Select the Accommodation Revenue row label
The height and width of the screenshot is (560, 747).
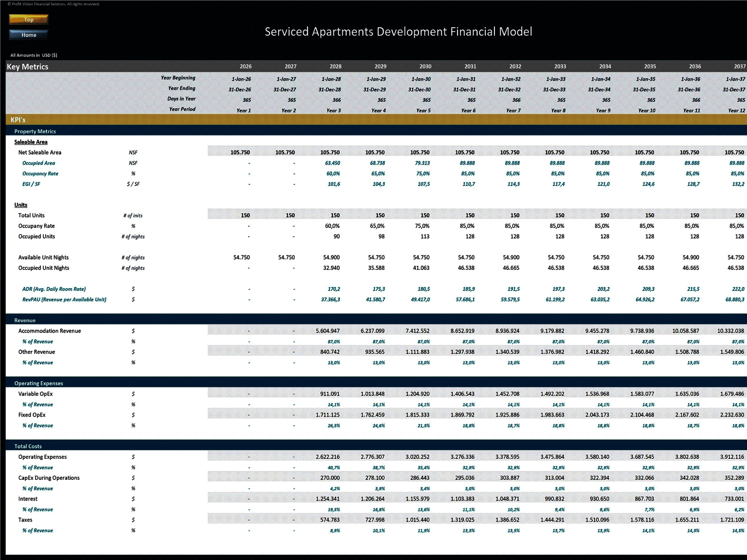tap(49, 331)
